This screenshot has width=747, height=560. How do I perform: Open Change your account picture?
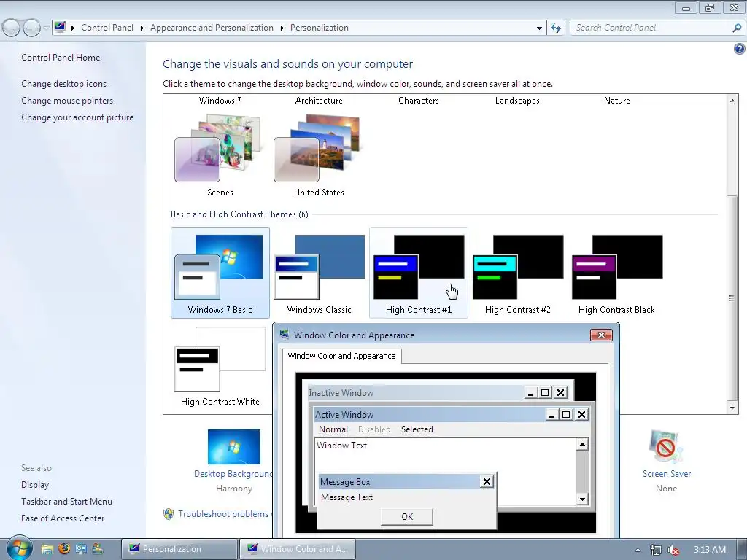[77, 117]
